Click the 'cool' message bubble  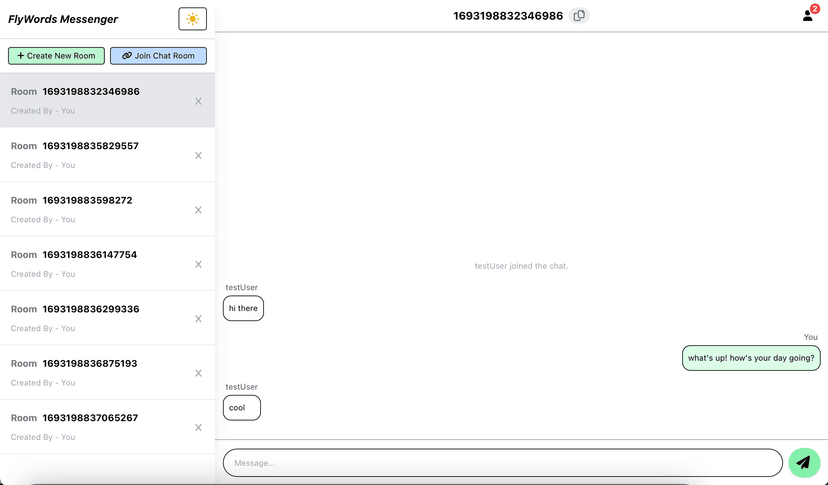(242, 407)
